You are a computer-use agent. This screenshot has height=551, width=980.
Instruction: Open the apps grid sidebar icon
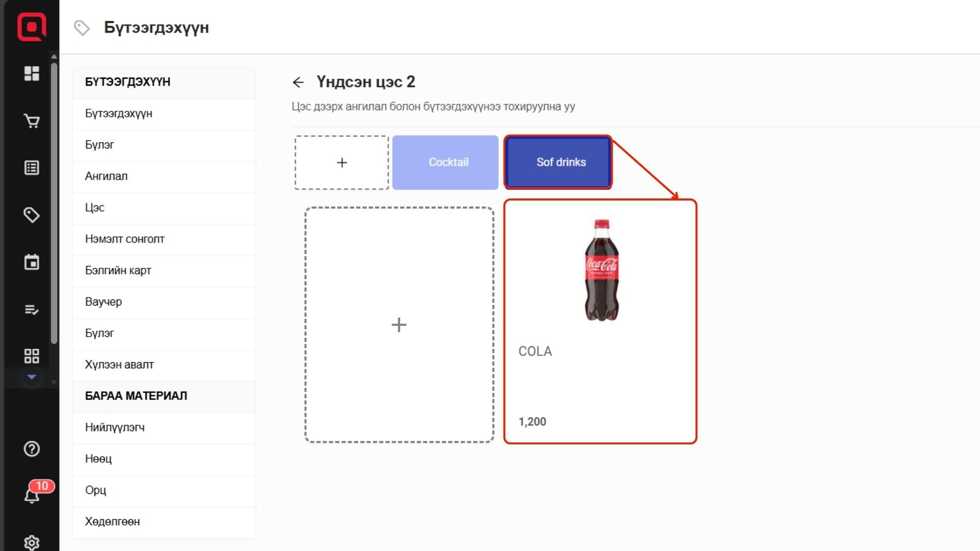click(32, 356)
